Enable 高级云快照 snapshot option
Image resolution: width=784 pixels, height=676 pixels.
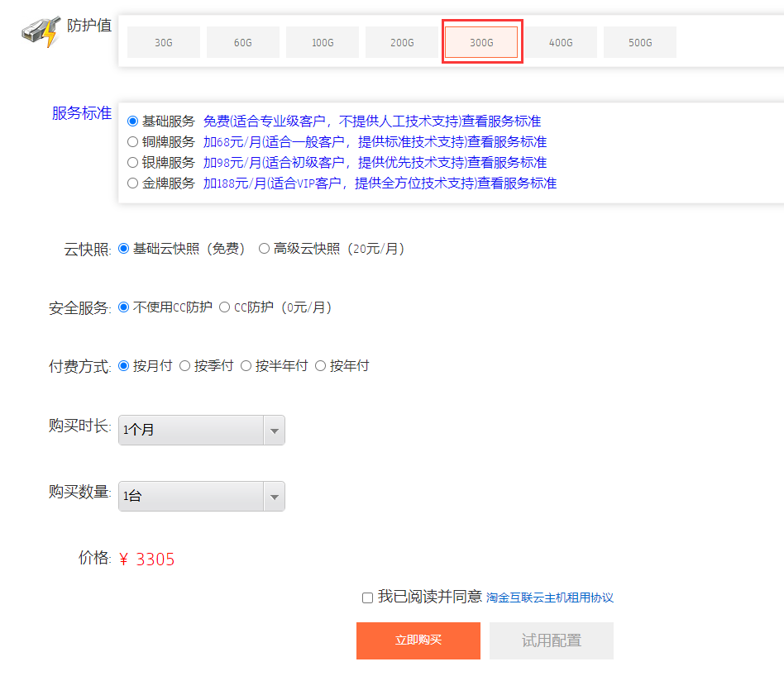265,248
